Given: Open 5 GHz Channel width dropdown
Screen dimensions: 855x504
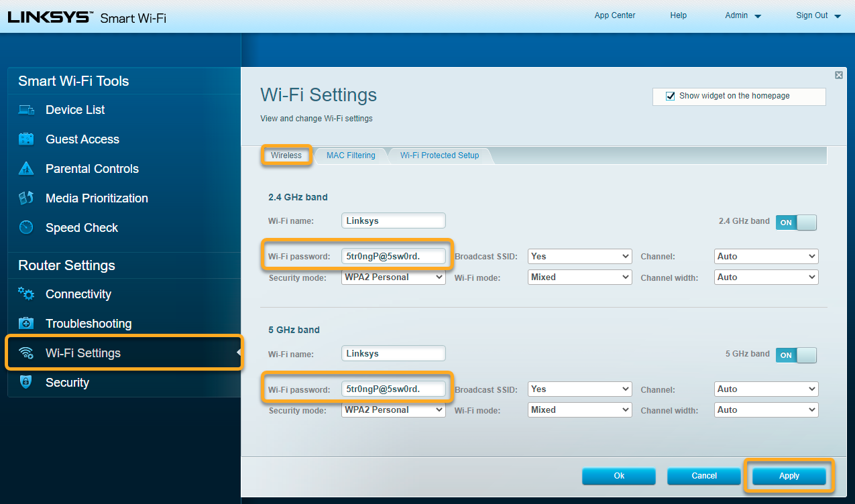Looking at the screenshot, I should pyautogui.click(x=766, y=409).
